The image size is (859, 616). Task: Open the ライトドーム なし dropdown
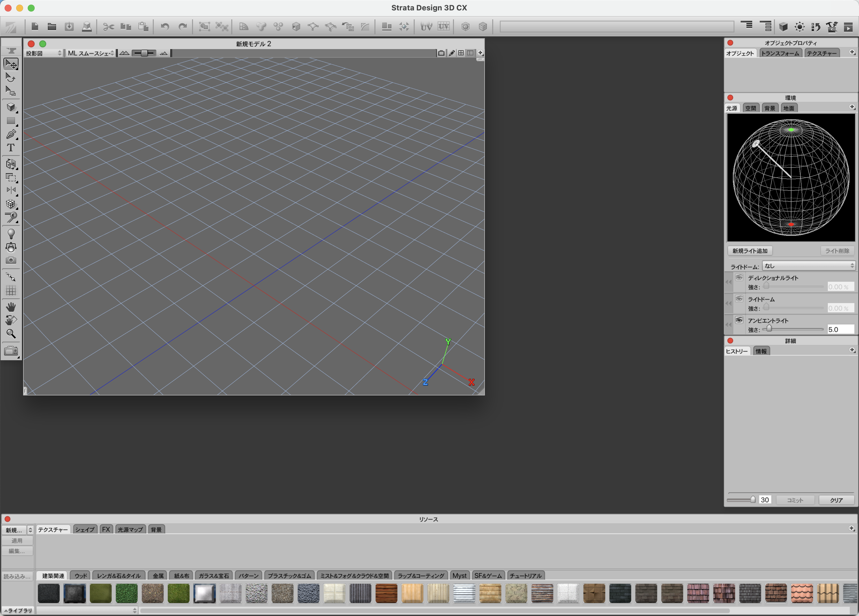pos(808,266)
